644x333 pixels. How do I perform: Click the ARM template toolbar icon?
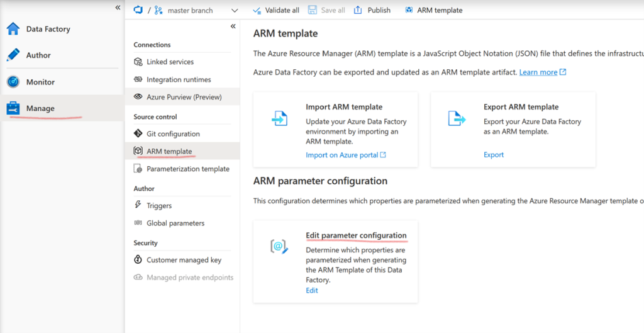point(409,10)
